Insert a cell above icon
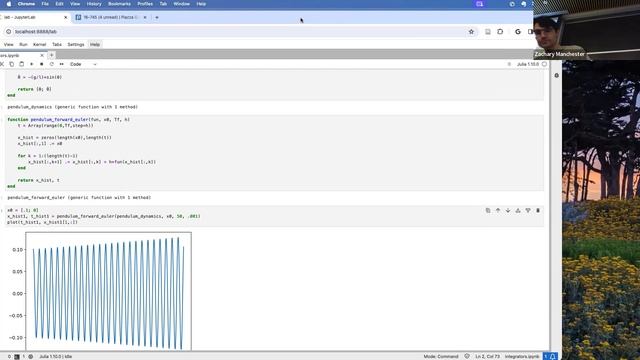Viewport: 640px width, 360px height. coord(518,210)
